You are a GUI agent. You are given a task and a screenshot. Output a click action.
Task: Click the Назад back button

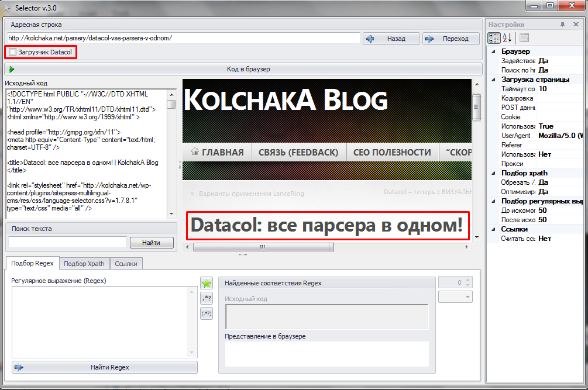391,39
